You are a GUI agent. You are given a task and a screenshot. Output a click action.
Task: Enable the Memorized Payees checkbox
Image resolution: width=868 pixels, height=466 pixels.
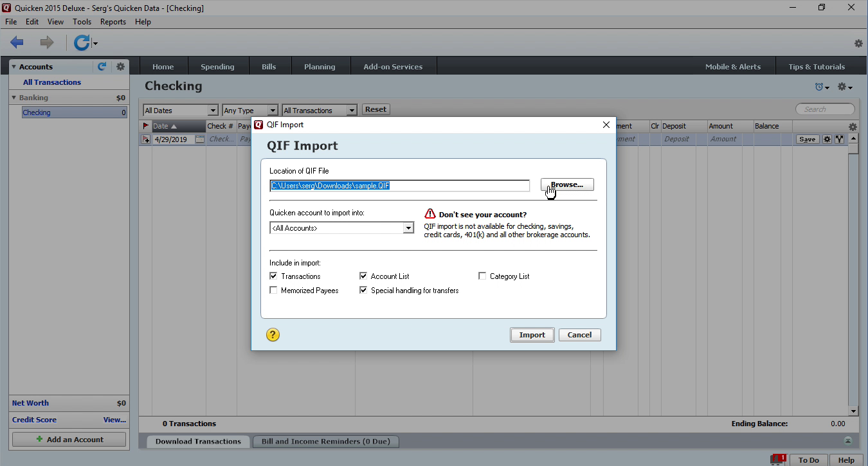tap(274, 290)
